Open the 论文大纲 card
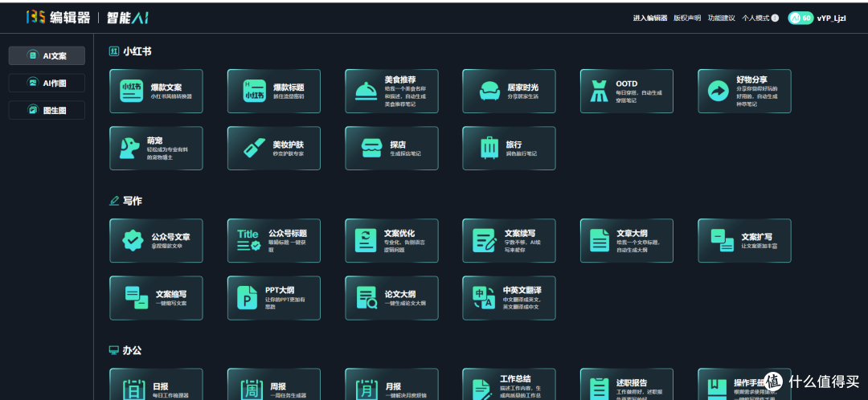 [x=391, y=298]
